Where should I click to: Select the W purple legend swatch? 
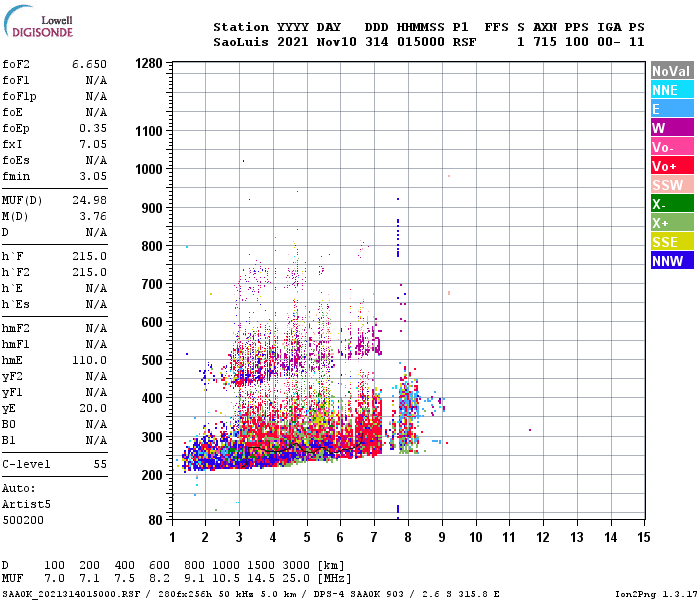click(672, 128)
